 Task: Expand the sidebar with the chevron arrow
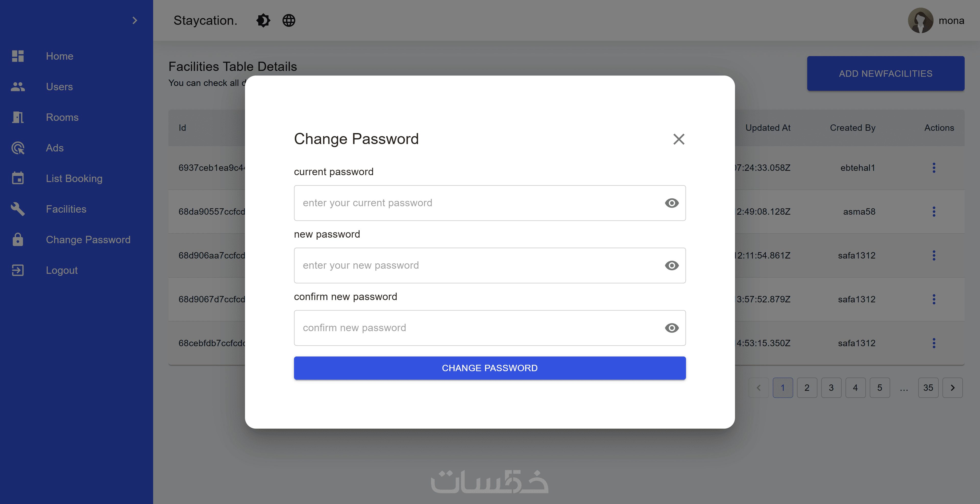[x=134, y=21]
